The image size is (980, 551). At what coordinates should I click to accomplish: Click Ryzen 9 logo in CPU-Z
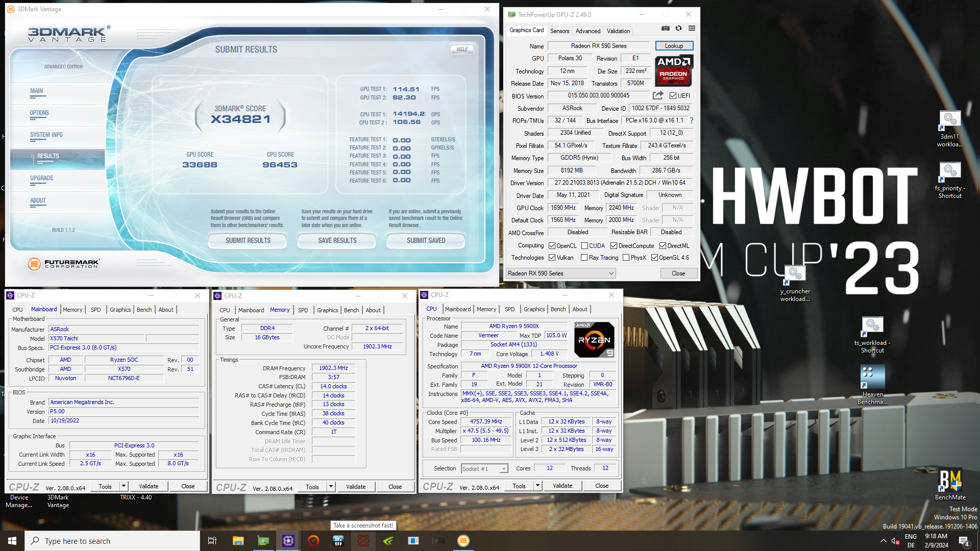594,339
